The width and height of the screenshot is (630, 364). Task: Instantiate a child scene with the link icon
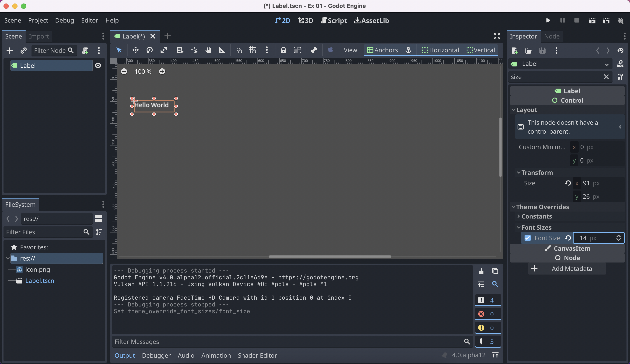pyautogui.click(x=23, y=50)
